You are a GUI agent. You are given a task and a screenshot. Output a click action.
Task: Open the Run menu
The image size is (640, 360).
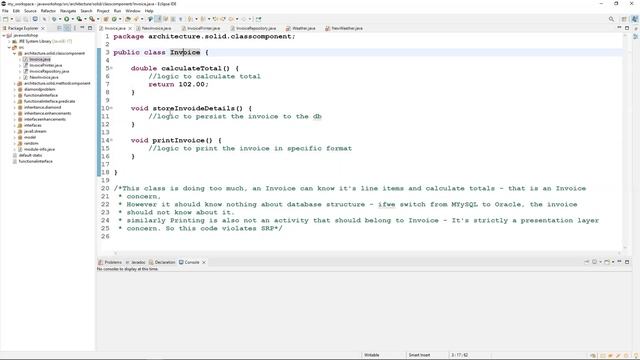(118, 11)
